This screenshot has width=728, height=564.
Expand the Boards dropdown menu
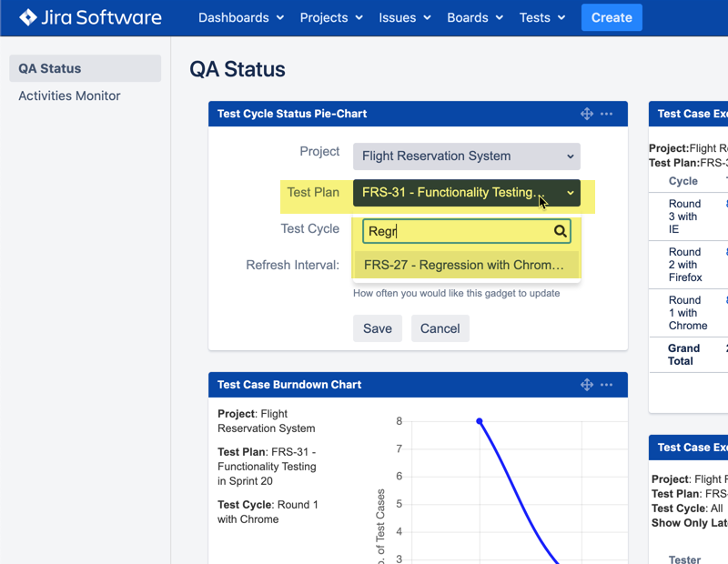(x=475, y=17)
